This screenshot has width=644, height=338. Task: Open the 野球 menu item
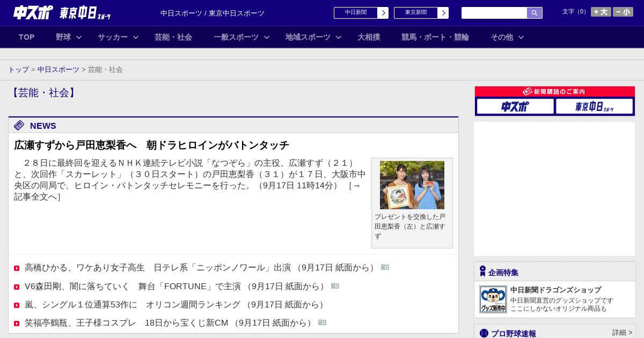coord(63,37)
